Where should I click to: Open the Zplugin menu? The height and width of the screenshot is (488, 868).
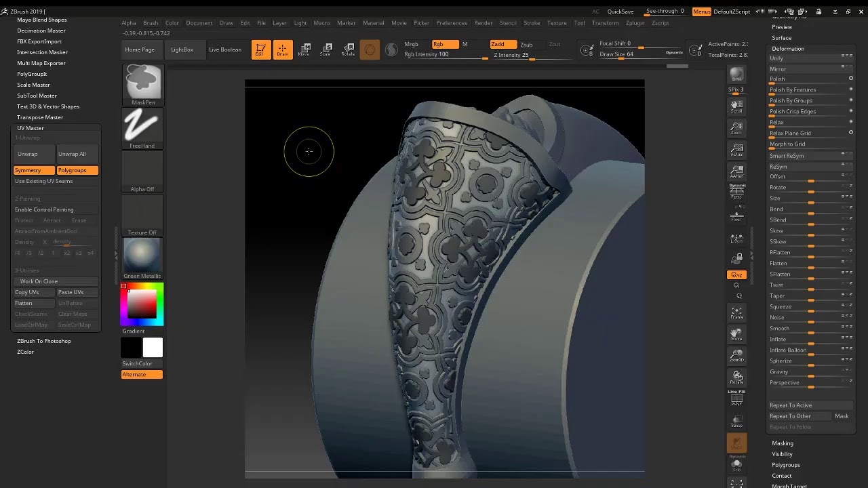pos(635,23)
